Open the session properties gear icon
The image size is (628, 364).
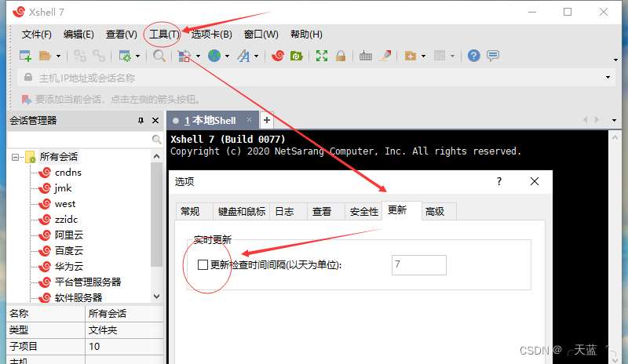[125, 56]
